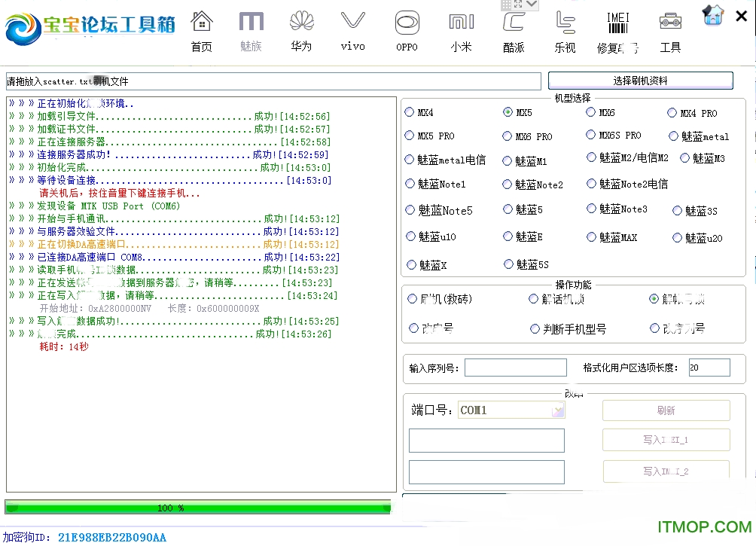Focus the 格式化用户区选项长度 field
The image size is (756, 546).
[x=709, y=368]
